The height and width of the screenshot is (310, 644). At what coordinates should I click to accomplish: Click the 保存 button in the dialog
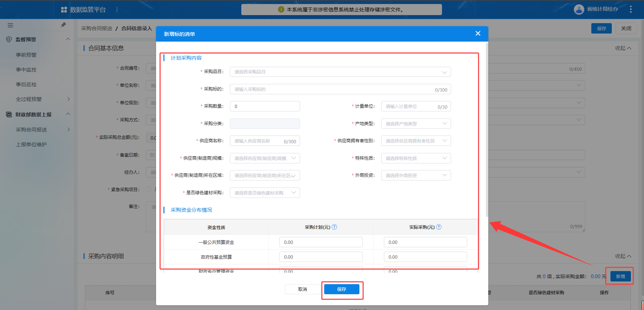coord(342,289)
